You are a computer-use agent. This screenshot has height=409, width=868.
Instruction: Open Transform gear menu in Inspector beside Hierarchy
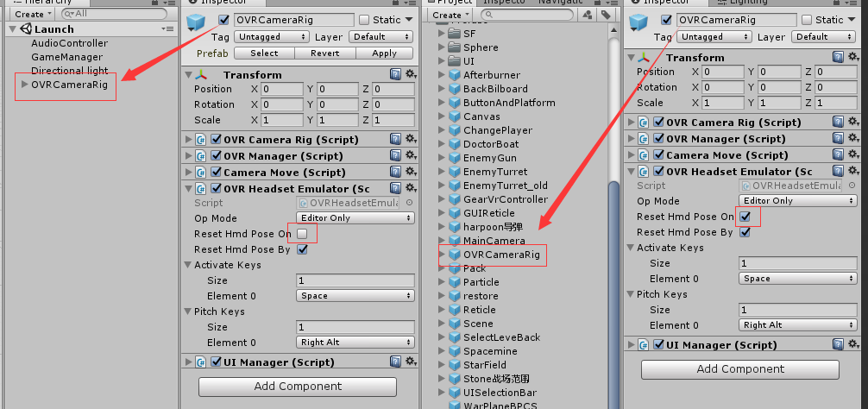pos(411,74)
